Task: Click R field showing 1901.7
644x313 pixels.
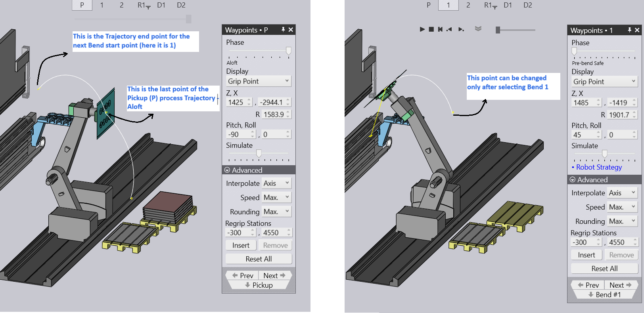Action: tap(622, 115)
